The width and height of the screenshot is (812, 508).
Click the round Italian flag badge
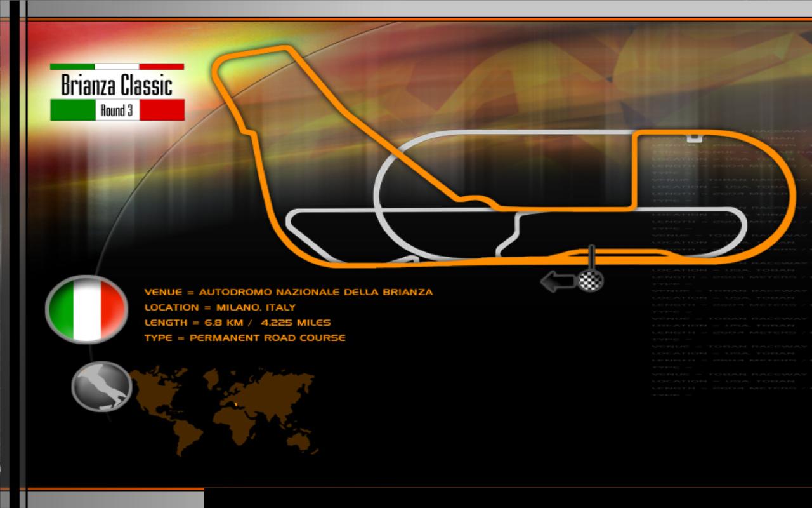87,309
